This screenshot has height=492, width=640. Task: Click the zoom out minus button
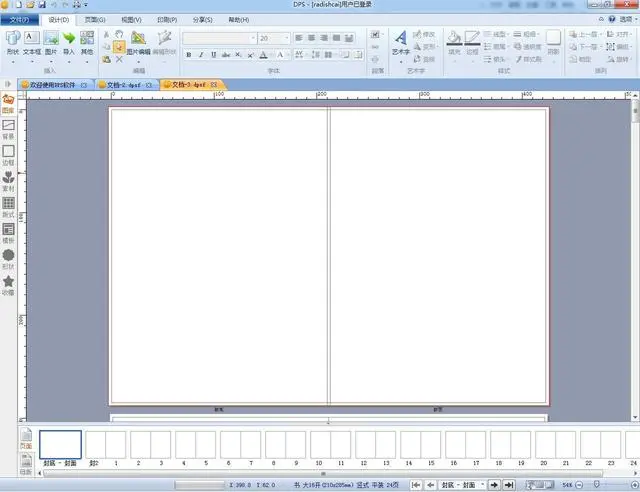click(x=579, y=485)
